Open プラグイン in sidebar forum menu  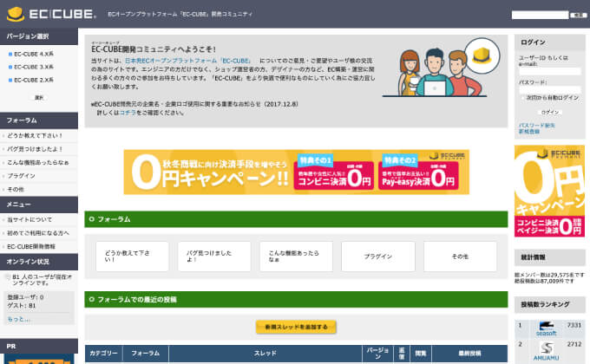pyautogui.click(x=39, y=176)
